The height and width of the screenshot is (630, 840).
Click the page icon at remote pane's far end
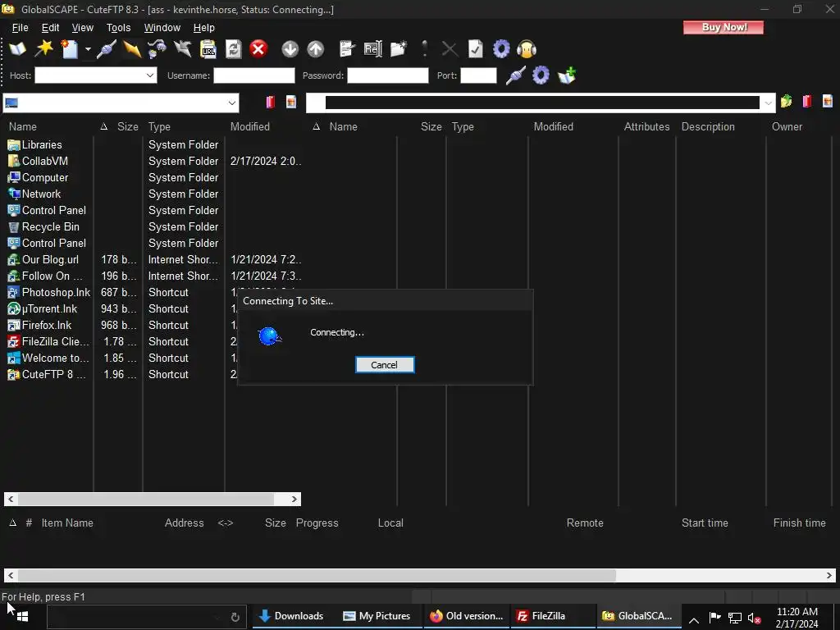(828, 101)
